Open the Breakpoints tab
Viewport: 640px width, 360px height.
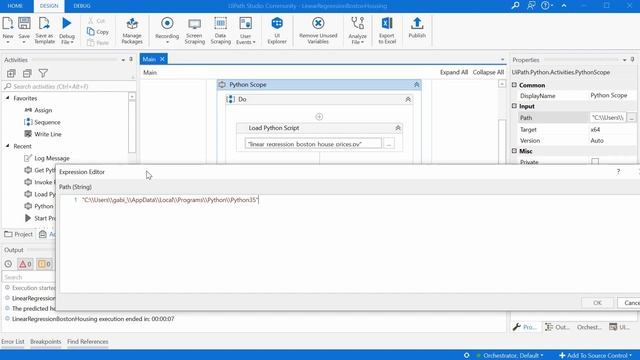click(x=45, y=342)
